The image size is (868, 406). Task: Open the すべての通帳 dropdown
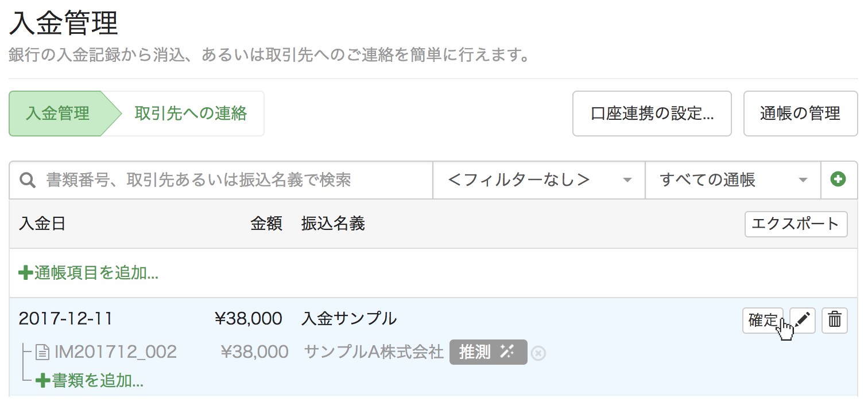(x=733, y=179)
